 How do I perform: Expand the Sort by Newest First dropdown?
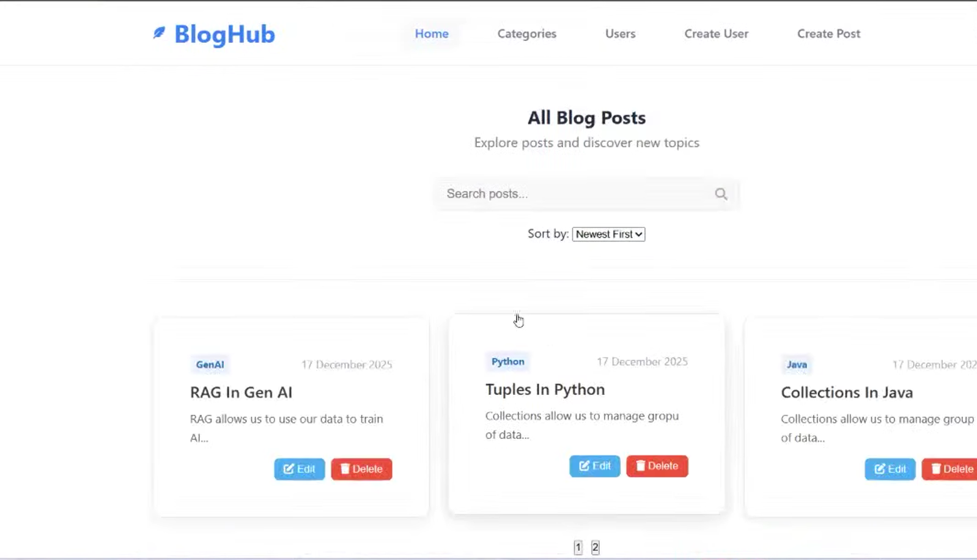[x=608, y=234]
